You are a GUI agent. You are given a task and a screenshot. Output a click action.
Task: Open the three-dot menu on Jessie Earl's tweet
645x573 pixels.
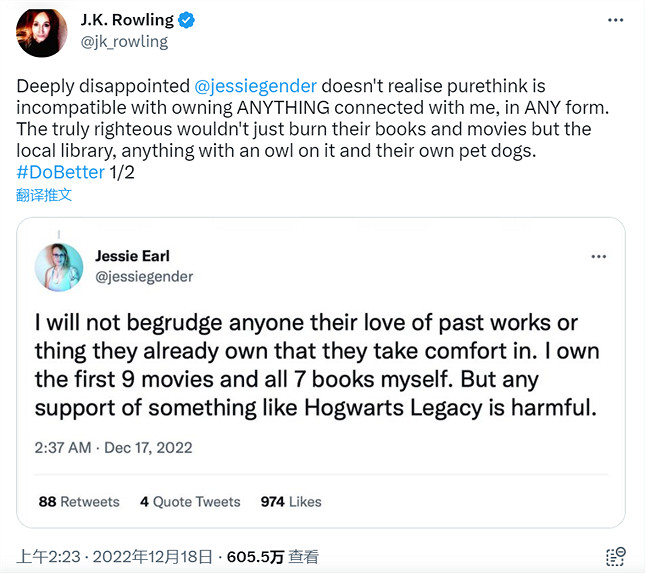[x=599, y=257]
